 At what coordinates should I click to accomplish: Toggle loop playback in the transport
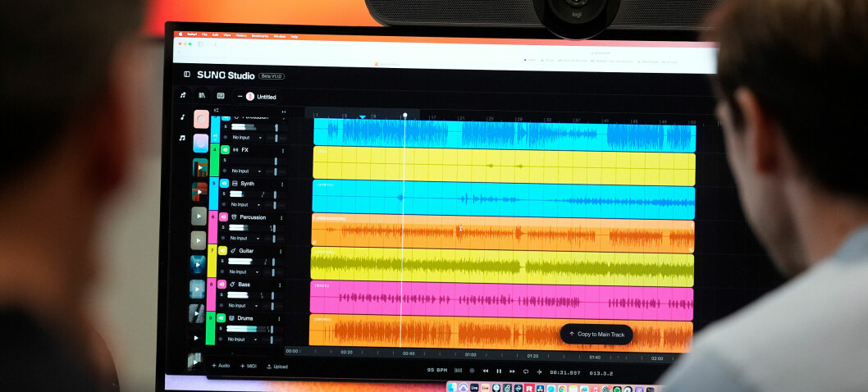tap(526, 371)
